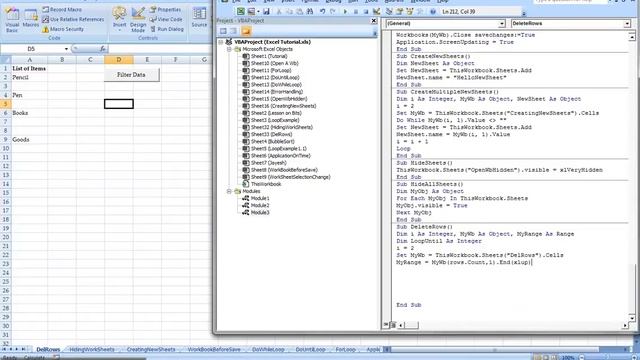Open control Properties in the ribbon
The image size is (640, 360).
pyautogui.click(x=165, y=9)
